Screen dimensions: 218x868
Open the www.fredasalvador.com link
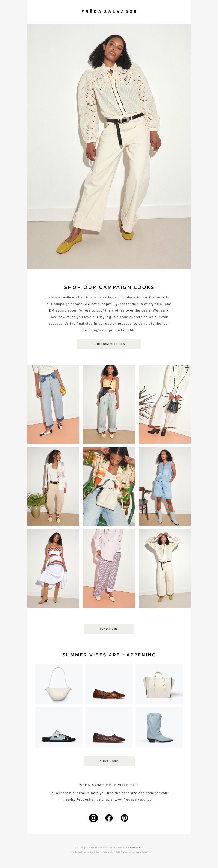click(135, 799)
